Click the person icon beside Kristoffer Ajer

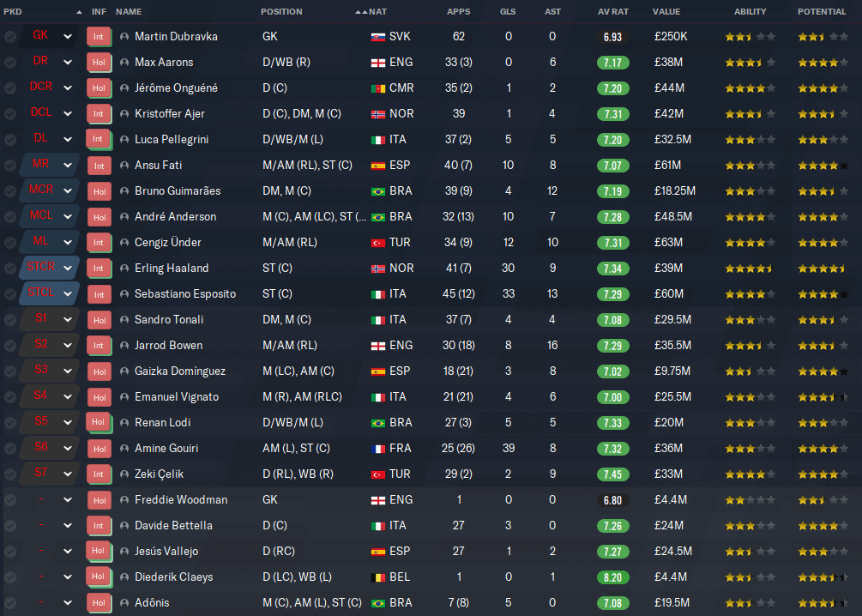click(x=124, y=114)
